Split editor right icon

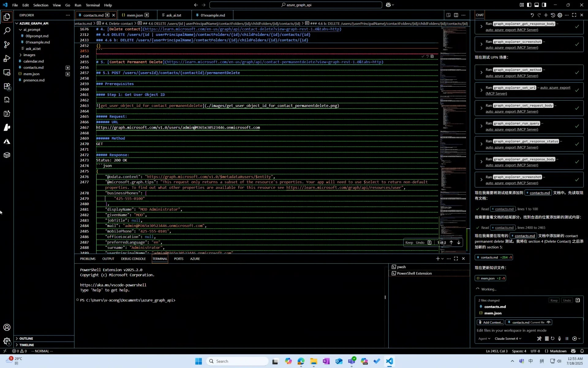pos(456,15)
